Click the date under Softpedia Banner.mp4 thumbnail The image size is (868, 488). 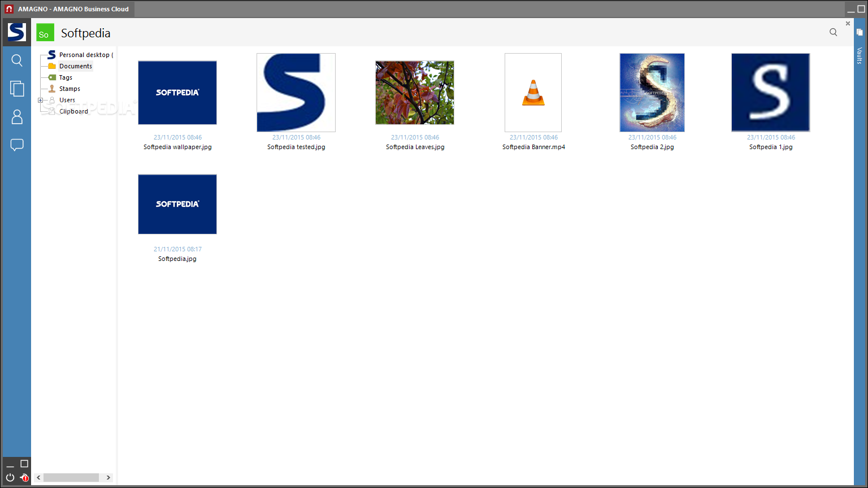coord(533,137)
